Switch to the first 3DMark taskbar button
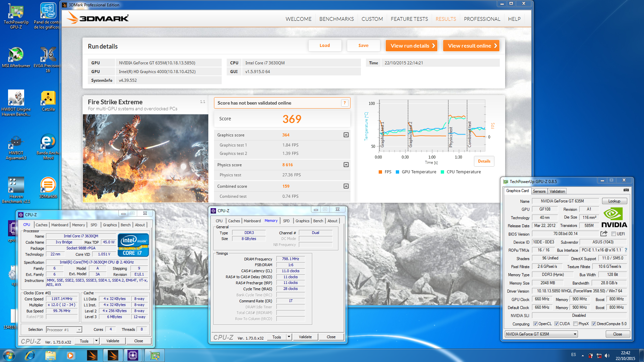This screenshot has height=362, width=644. (x=92, y=355)
